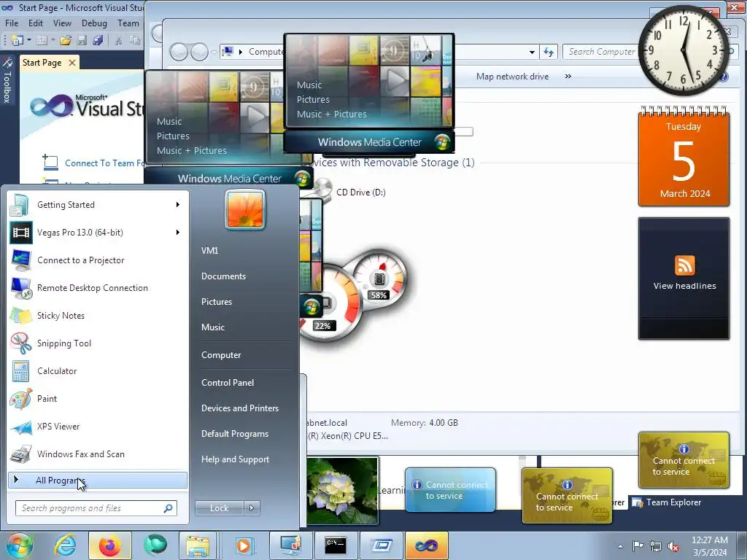Switch to Command Prompt taskbar icon
747x560 pixels.
[336, 545]
